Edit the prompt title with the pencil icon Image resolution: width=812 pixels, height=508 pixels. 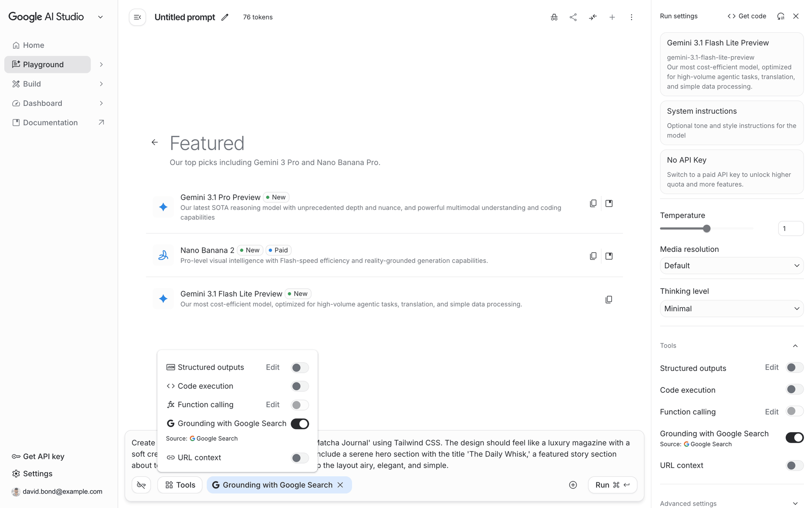(225, 17)
